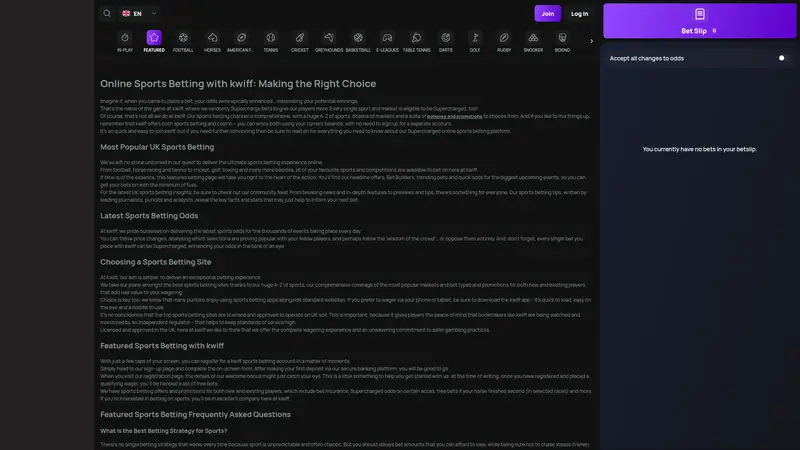Image resolution: width=800 pixels, height=450 pixels.
Task: Show more sports with right chevron
Action: pos(591,41)
